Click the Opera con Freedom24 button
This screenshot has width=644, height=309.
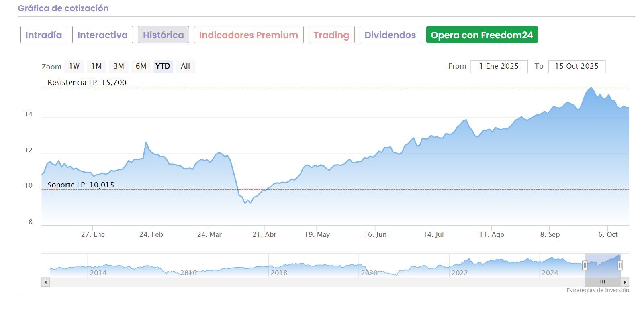(x=482, y=35)
